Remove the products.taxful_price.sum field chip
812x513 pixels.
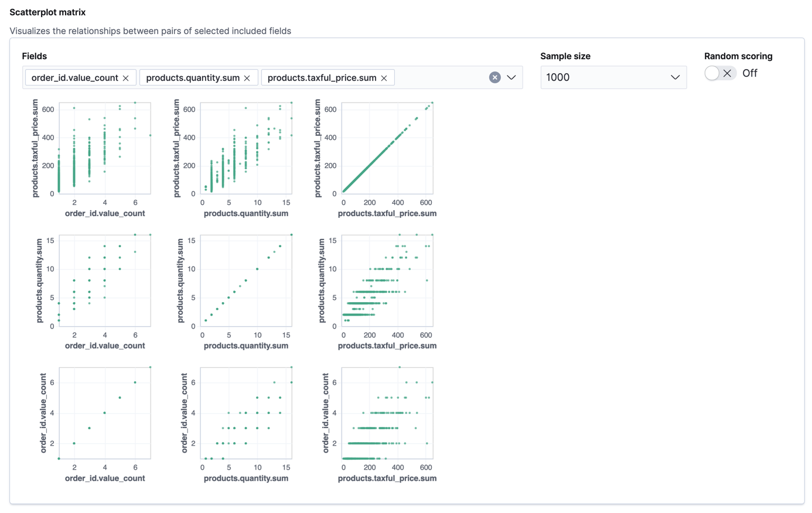[x=384, y=77]
